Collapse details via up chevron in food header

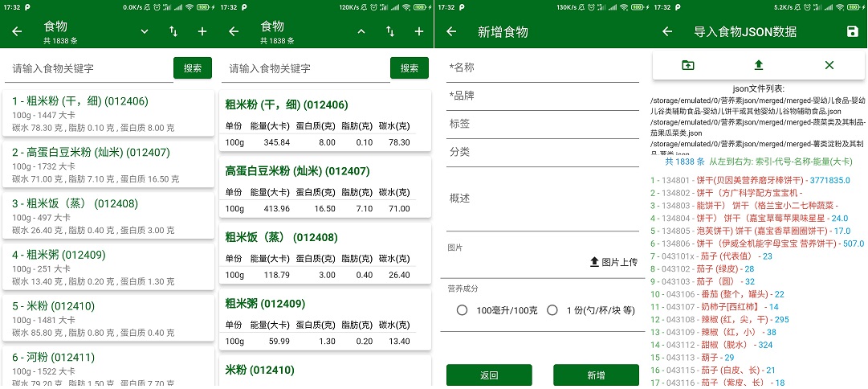tap(361, 31)
